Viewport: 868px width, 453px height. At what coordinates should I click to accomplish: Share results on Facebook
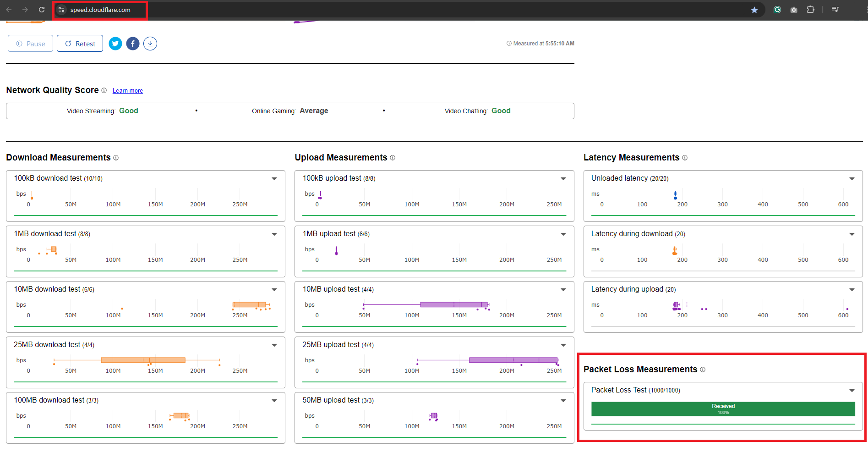click(133, 44)
